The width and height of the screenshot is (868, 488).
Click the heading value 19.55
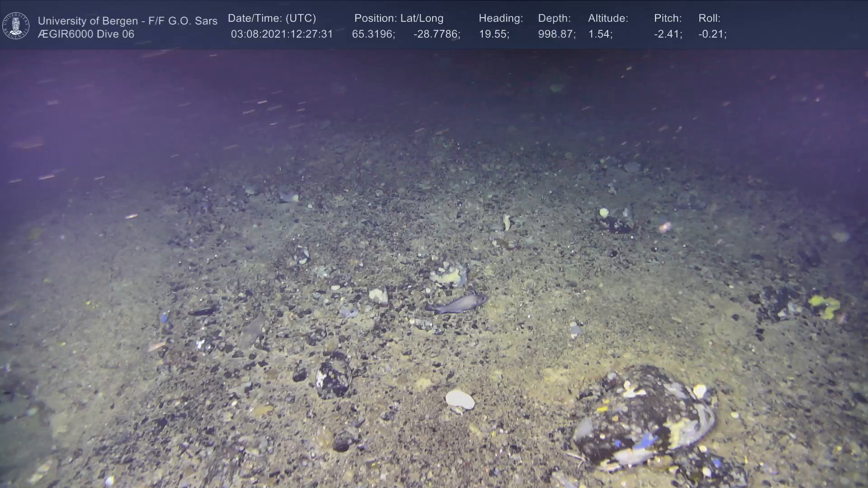point(494,34)
